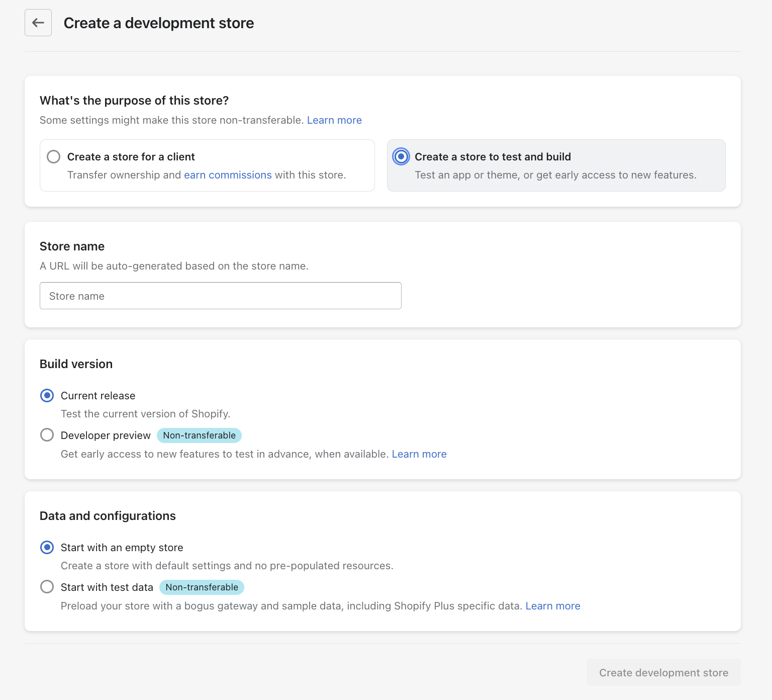Select Developer preview radio button

click(x=47, y=435)
